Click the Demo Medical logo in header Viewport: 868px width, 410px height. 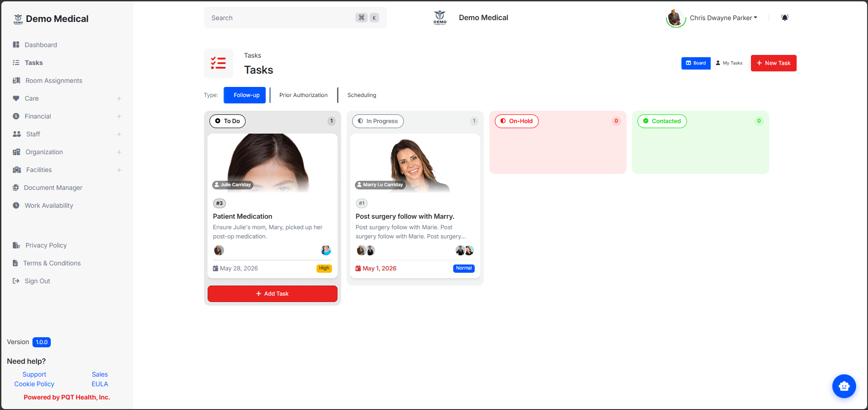pos(440,17)
